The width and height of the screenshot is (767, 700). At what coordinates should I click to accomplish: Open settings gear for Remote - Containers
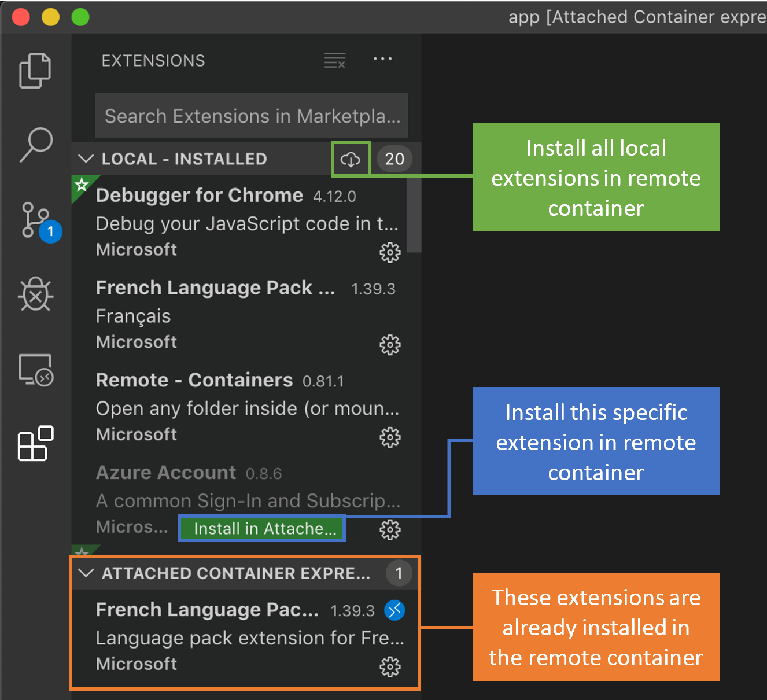point(390,437)
